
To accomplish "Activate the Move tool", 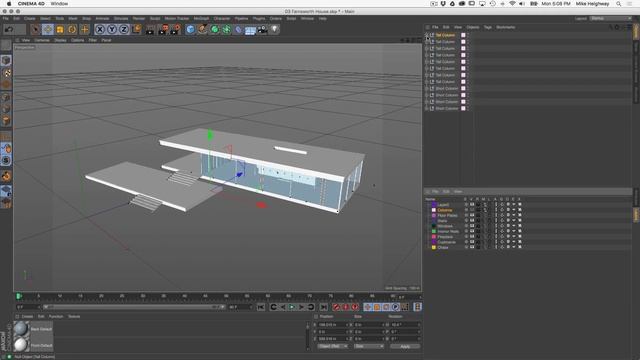I will [48, 29].
